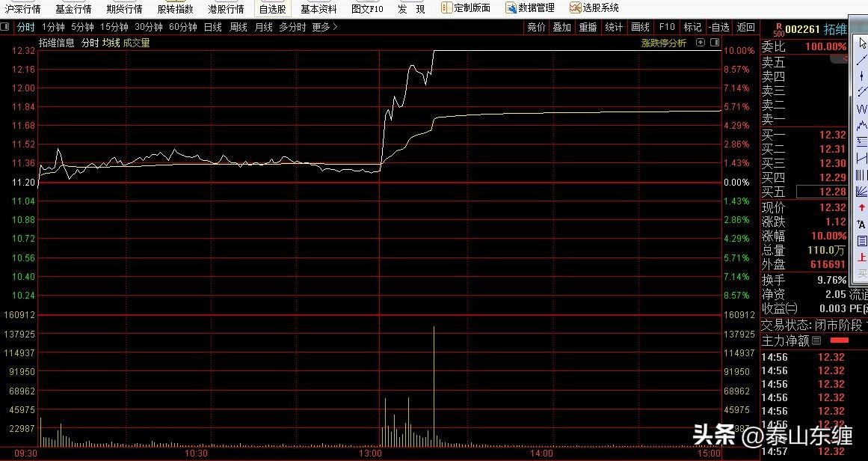This screenshot has height=461, width=868.
Task: Select the H-shaped range measure tool
Action: 862,159
